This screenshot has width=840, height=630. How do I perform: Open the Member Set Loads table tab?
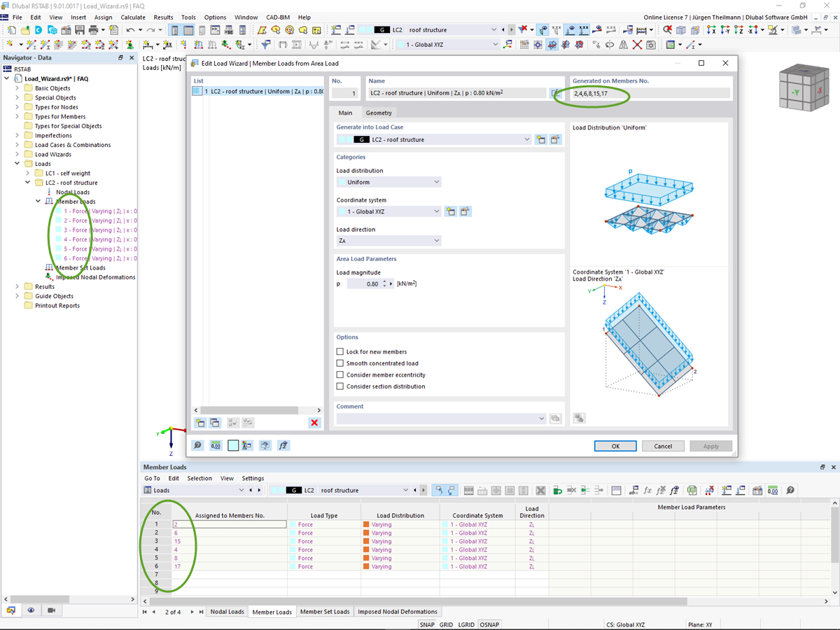(x=325, y=612)
